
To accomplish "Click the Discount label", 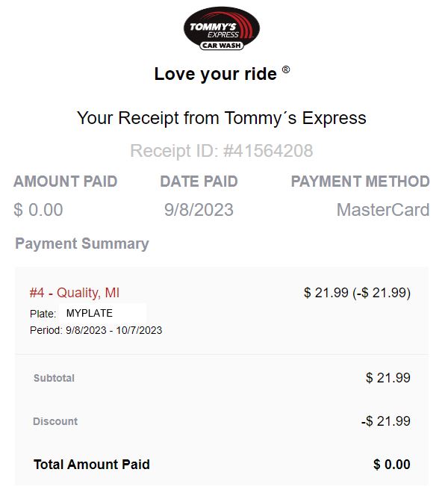I will pos(55,421).
